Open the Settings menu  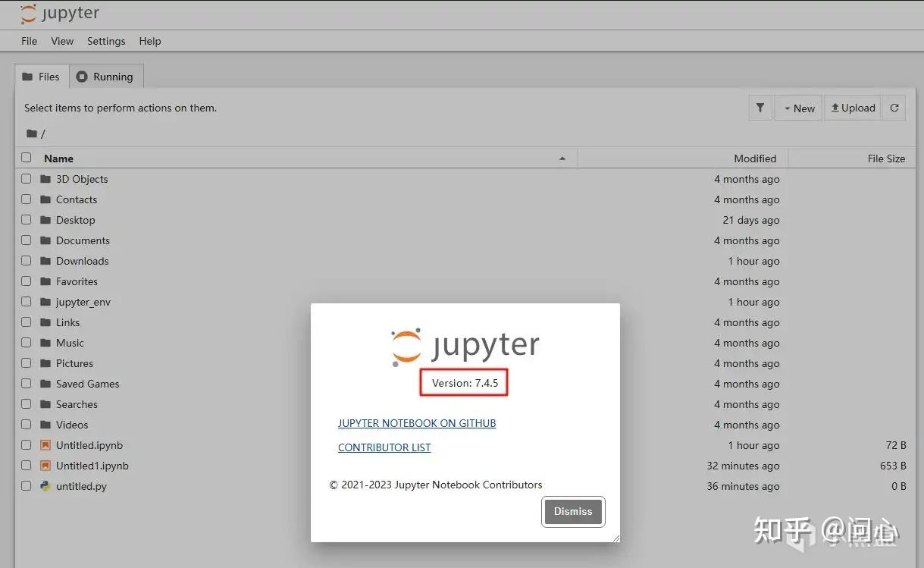pos(105,41)
